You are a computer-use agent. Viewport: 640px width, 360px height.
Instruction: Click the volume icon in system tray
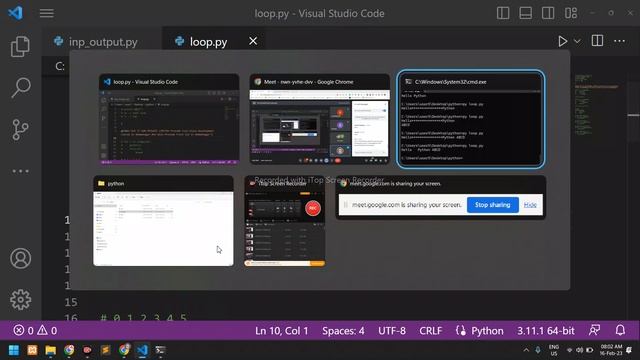point(579,350)
